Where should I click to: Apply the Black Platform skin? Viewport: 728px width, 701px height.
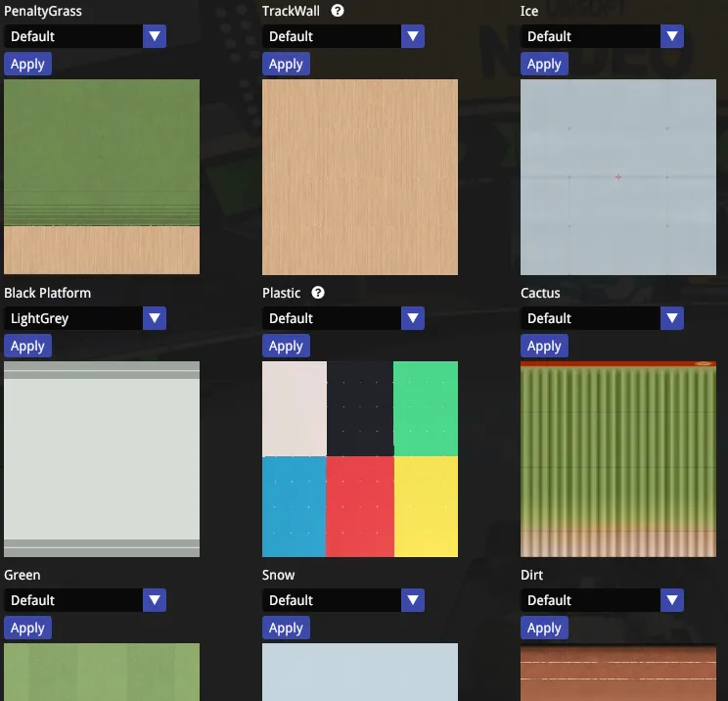point(27,346)
